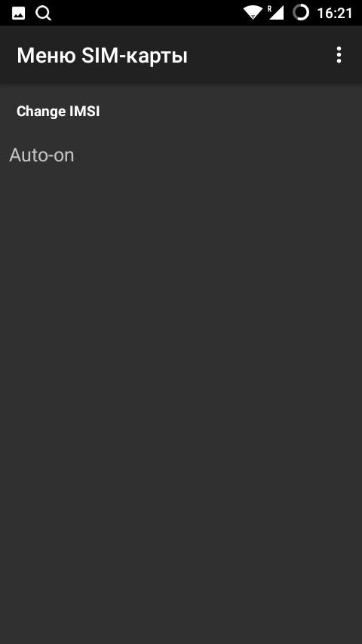
Task: Tap the roaming R indicator
Action: pos(270,8)
